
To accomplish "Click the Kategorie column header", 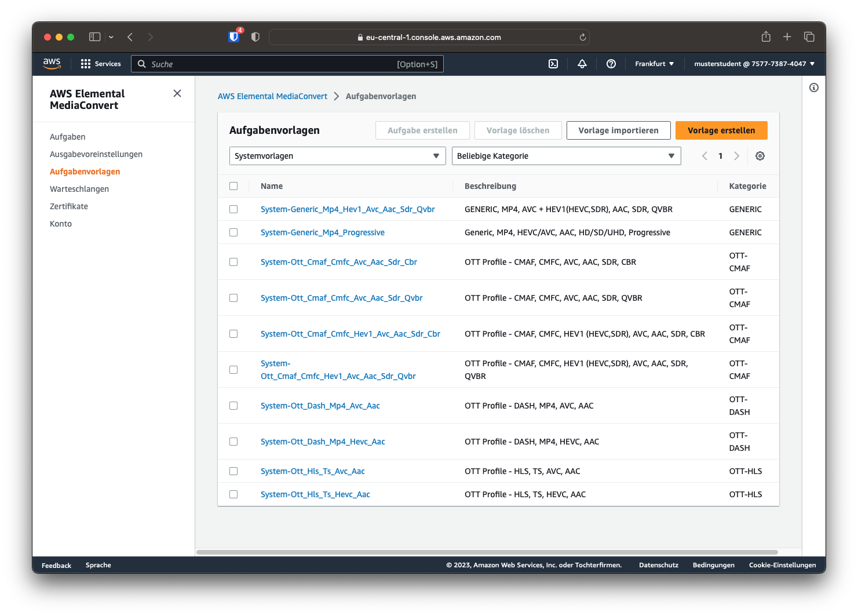I will point(748,186).
